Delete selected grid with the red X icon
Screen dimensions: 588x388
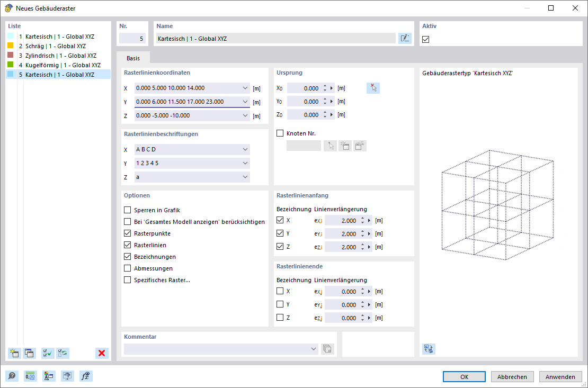102,353
